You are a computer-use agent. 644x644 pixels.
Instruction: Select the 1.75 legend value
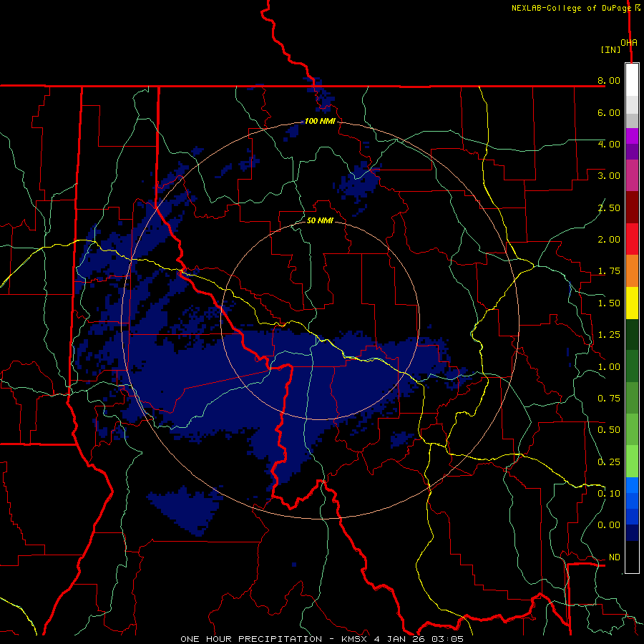coord(609,271)
